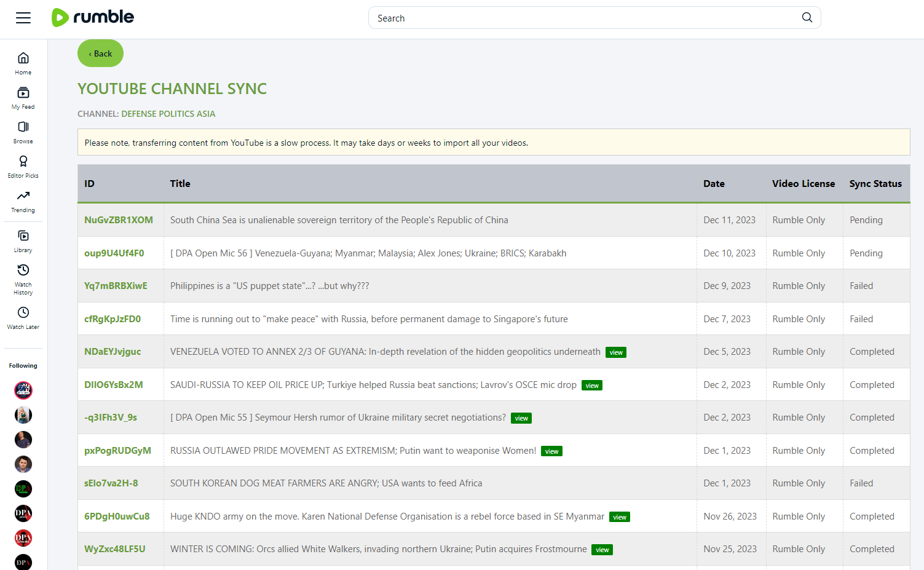The height and width of the screenshot is (570, 924).
Task: Open Trending in sidebar
Action: pos(23,201)
